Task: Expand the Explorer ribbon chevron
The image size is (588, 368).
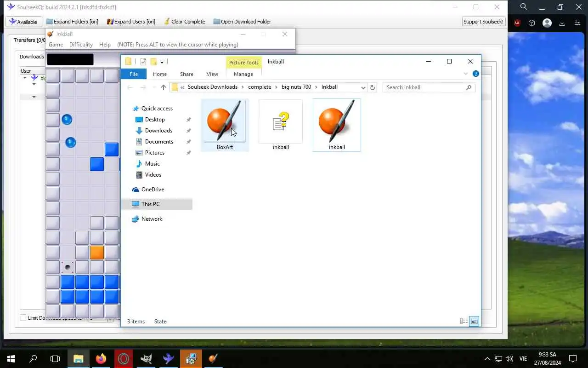Action: [465, 74]
